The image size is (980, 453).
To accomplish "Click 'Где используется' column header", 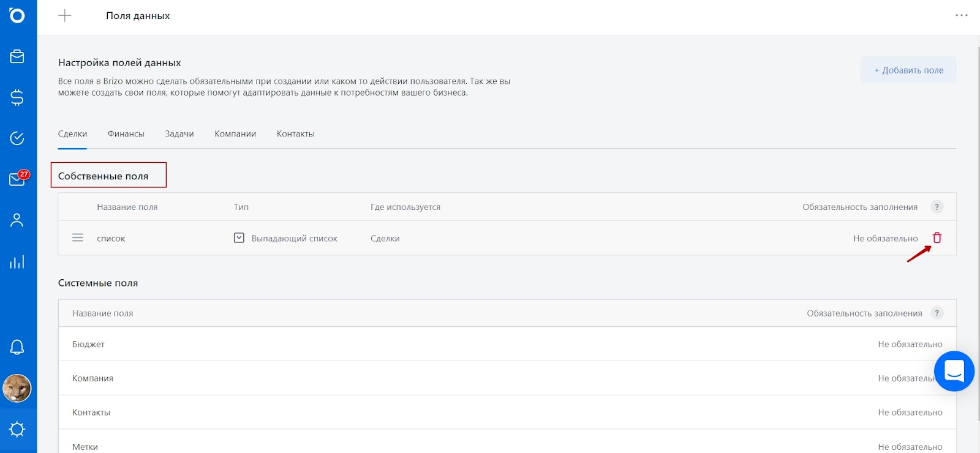I will tap(405, 207).
